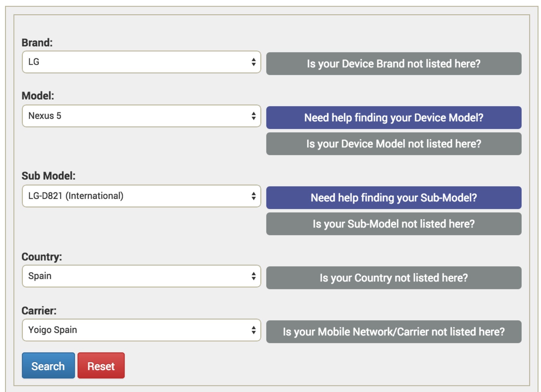Screen dimensions: 541x392
Task: Click the up-down arrows in the Model selector
Action: tap(254, 116)
